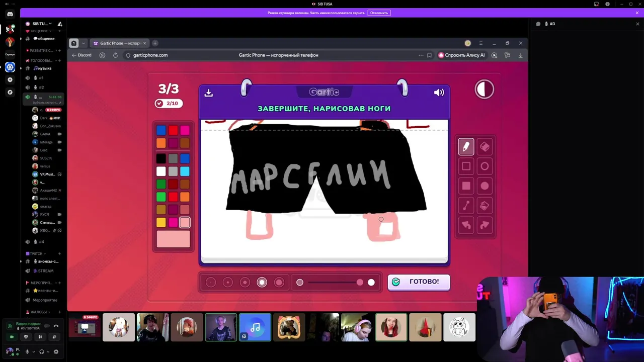Image resolution: width=644 pixels, height=362 pixels.
Task: Toggle the Discord microphone mute
Action: coord(28,352)
